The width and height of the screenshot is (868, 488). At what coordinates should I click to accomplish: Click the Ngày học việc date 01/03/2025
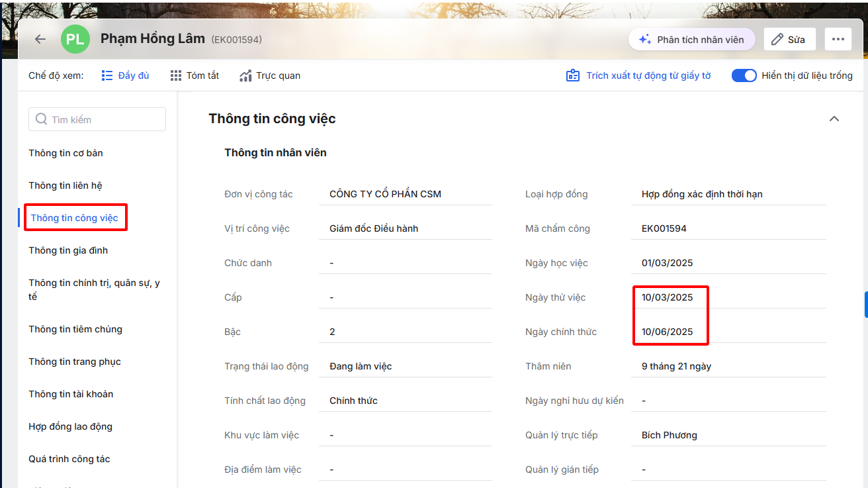668,263
